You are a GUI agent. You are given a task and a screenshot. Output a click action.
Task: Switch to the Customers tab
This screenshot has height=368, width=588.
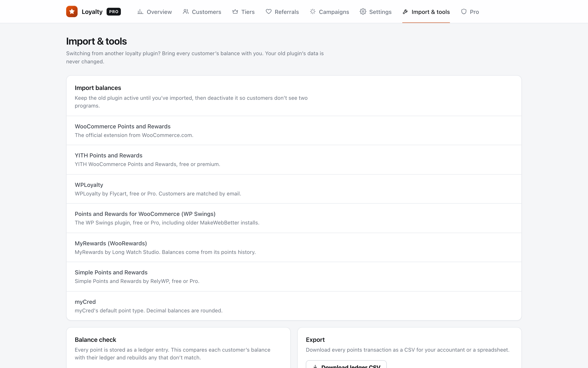202,12
